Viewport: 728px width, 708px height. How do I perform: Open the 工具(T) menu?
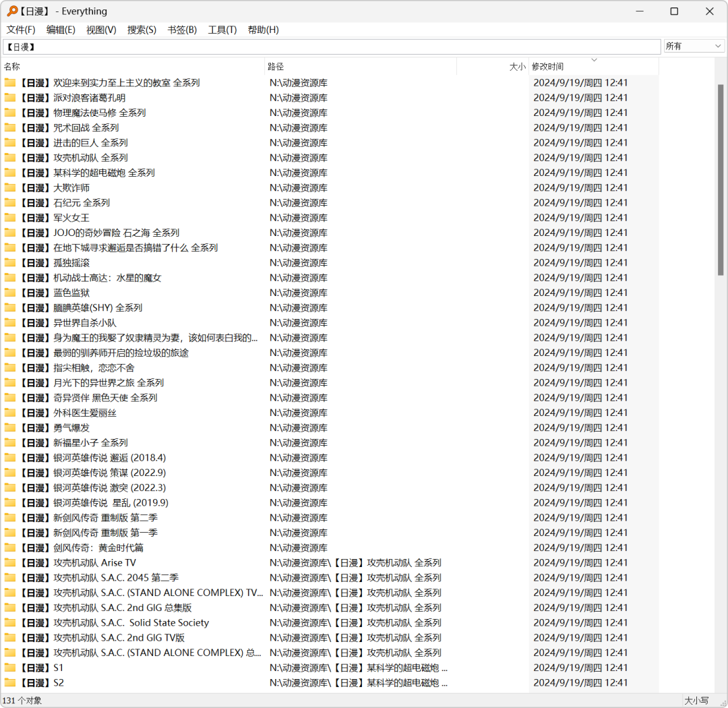coord(222,30)
